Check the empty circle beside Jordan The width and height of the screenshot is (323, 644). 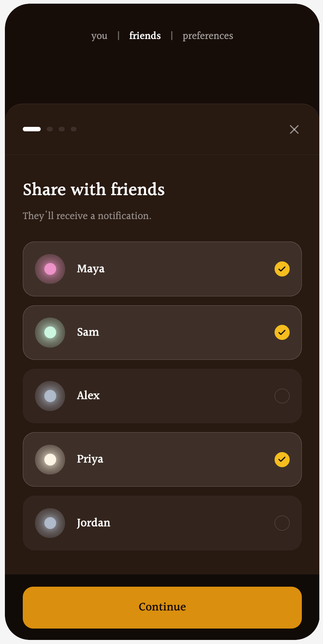tap(282, 523)
